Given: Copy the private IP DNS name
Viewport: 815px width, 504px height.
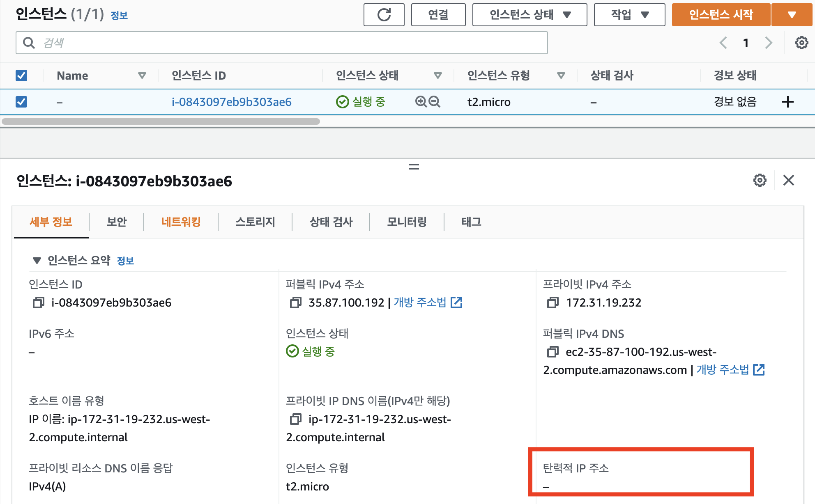Looking at the screenshot, I should pyautogui.click(x=295, y=419).
